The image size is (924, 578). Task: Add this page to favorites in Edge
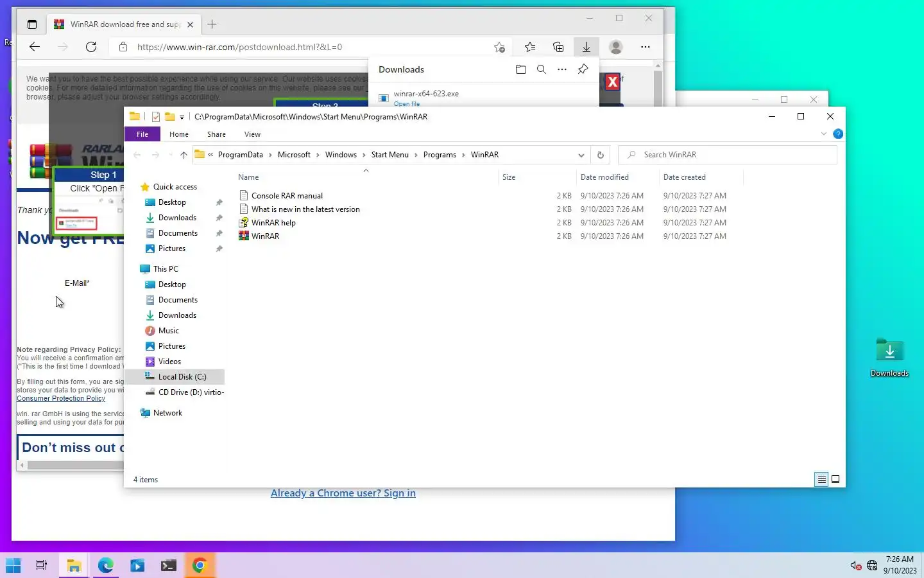point(499,47)
